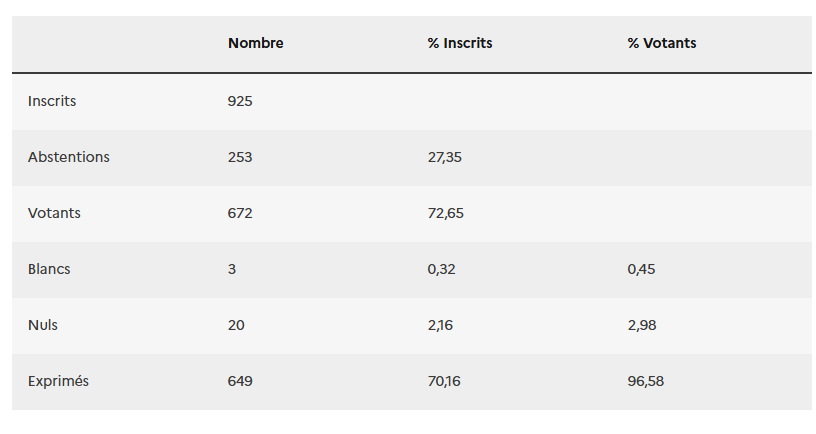Select the Inscrits row label

tap(52, 101)
